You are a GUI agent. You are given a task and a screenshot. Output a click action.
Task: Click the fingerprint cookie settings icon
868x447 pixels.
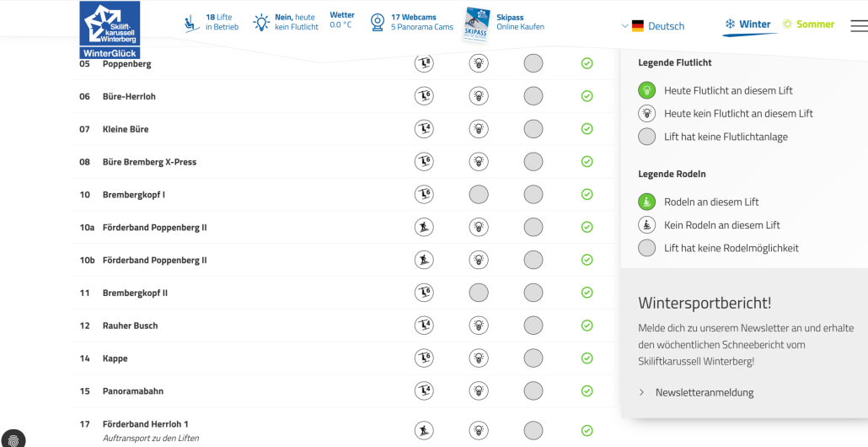[x=13, y=439]
